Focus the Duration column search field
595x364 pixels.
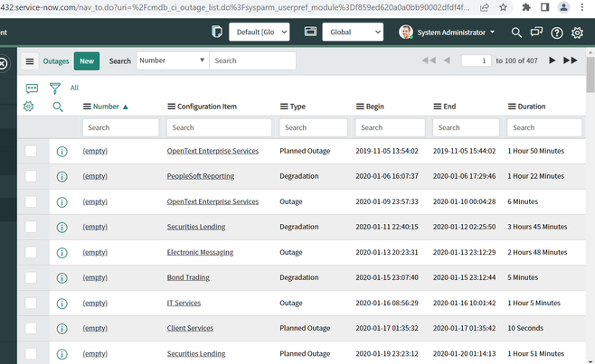(544, 127)
